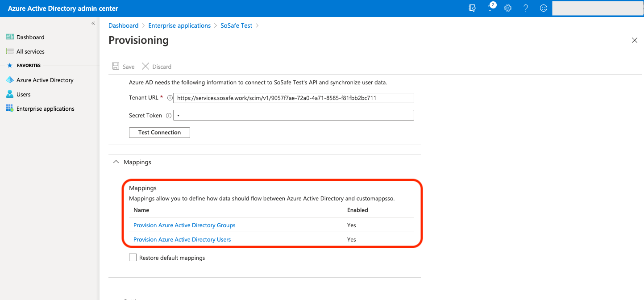Click the help question mark icon

pos(526,8)
